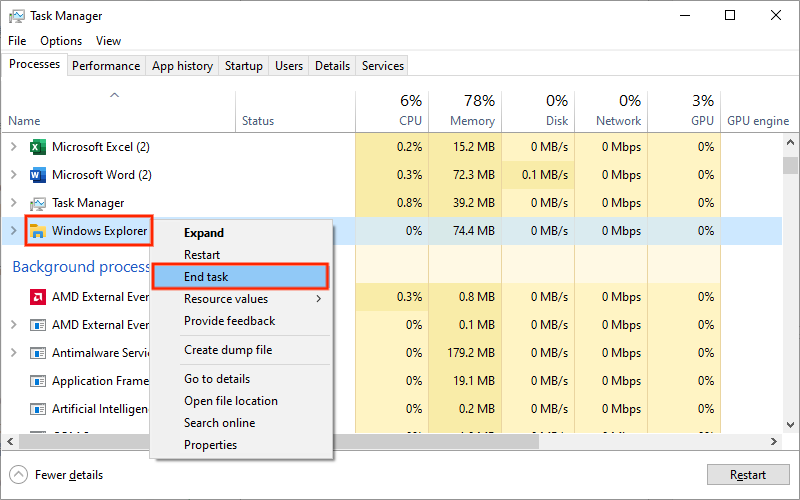Screen dimensions: 800x500
Task: Click the Background processes heading
Action: coord(81,267)
